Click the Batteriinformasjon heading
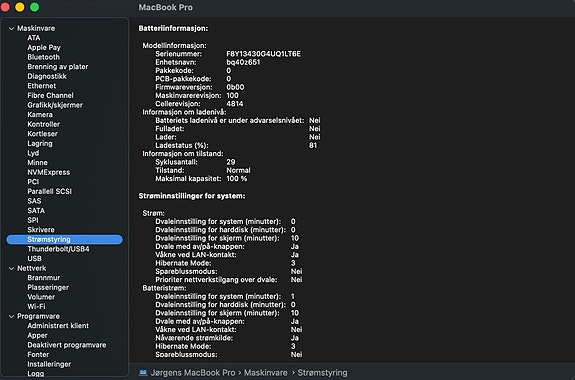This screenshot has height=380, width=575. tap(173, 28)
